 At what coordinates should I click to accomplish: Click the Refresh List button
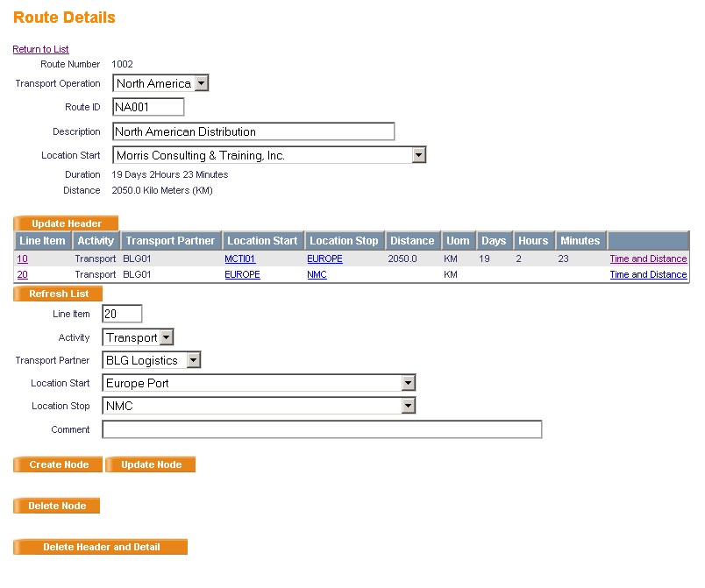58,294
